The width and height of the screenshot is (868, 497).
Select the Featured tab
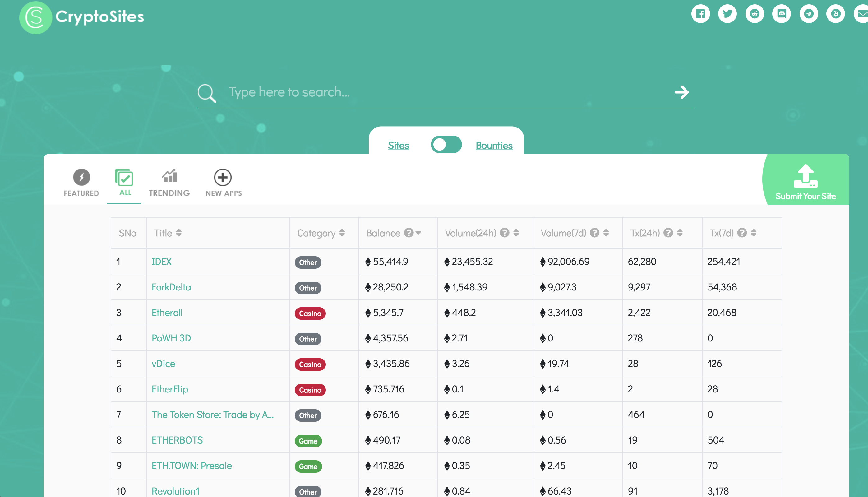(81, 183)
